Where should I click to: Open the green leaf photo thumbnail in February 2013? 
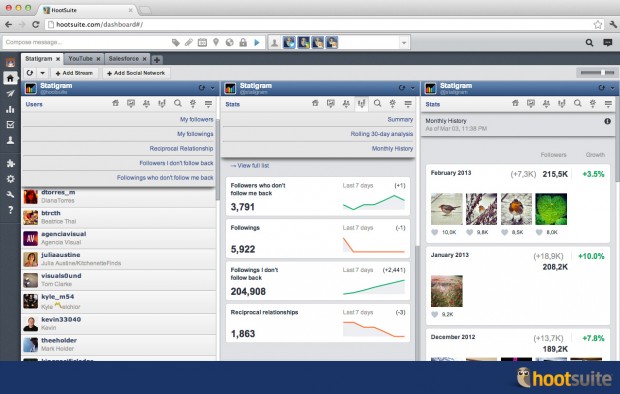coord(551,209)
